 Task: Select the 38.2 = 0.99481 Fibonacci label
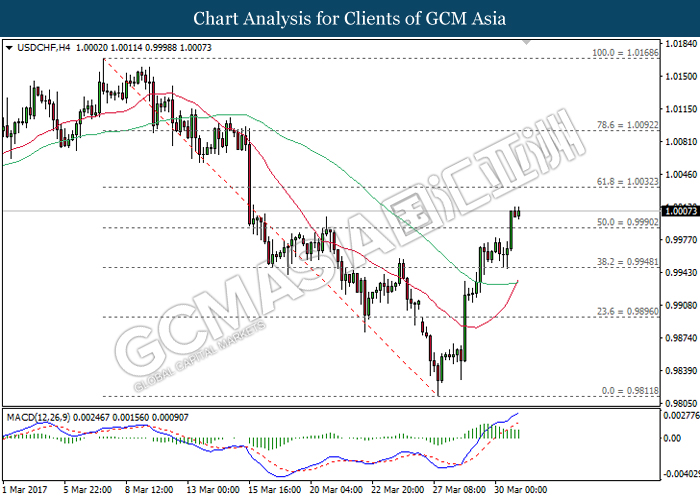(x=627, y=262)
